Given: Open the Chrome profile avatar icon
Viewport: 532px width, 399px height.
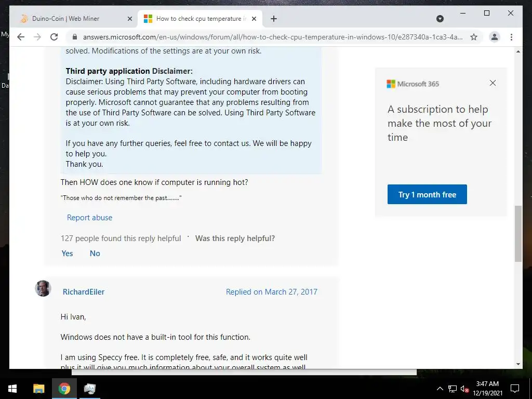Looking at the screenshot, I should coord(495,37).
